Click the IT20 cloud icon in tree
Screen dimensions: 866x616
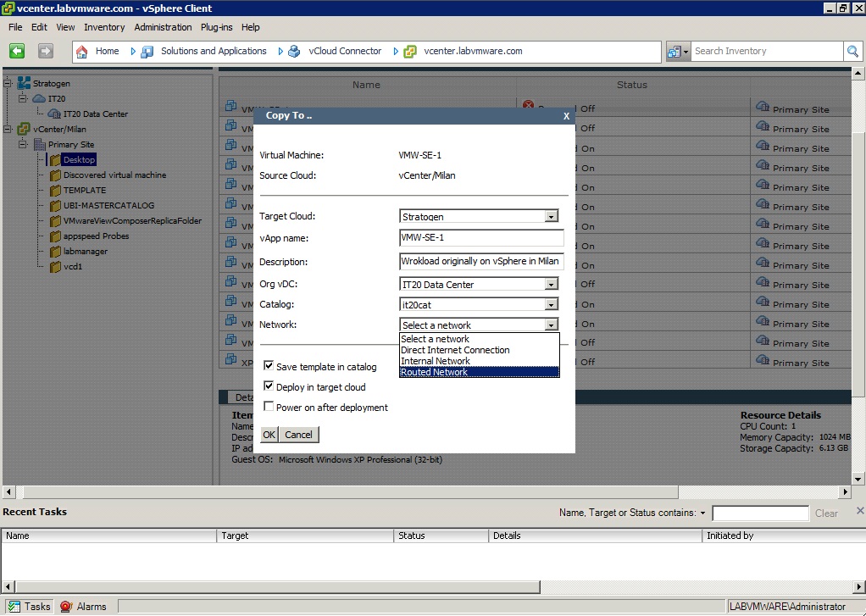(39, 98)
